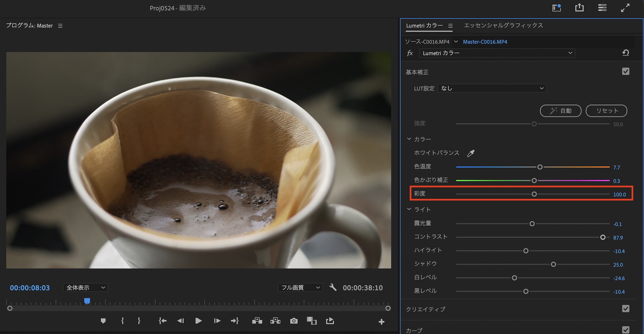Open the LUT設定 dropdown

click(x=492, y=88)
